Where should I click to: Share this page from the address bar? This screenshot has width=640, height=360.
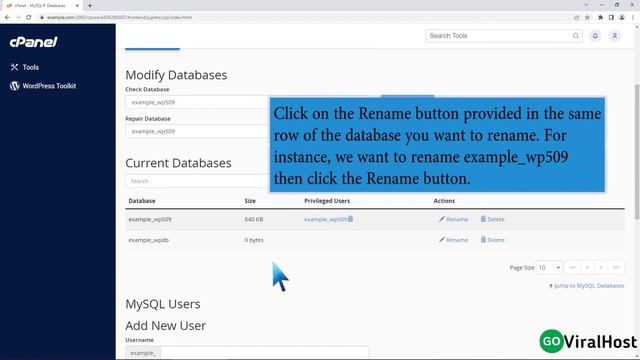[576, 18]
